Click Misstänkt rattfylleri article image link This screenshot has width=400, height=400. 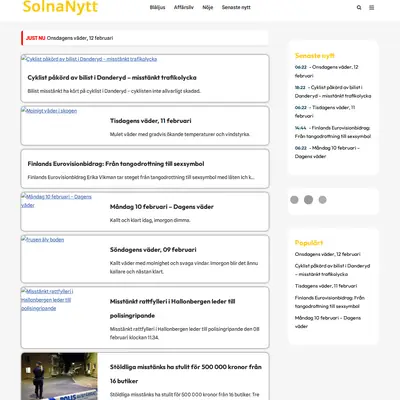pos(47,300)
